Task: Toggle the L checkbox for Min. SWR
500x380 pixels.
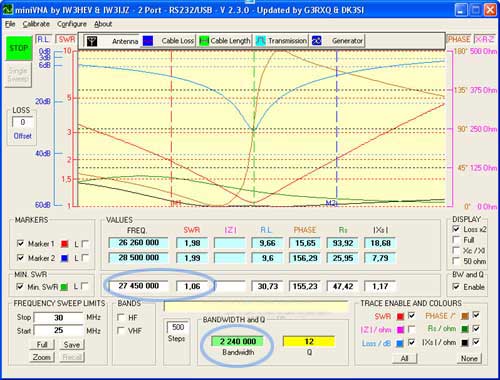Action: 84,286
